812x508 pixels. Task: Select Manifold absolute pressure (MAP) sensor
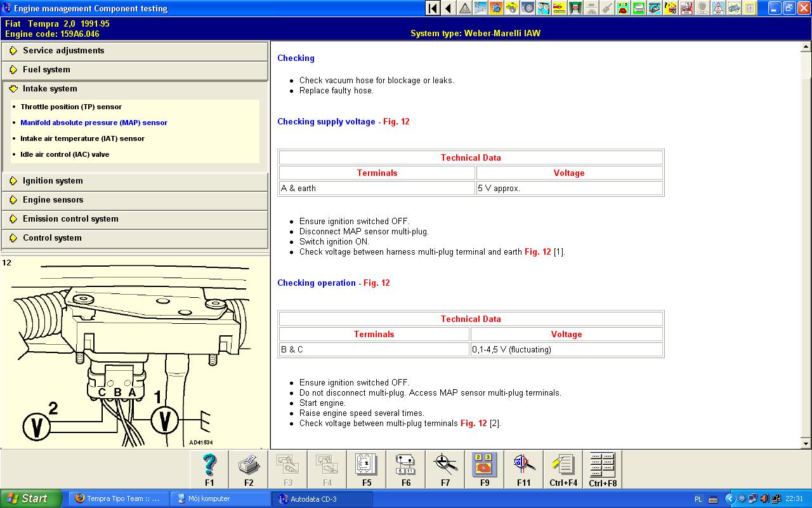pos(94,123)
